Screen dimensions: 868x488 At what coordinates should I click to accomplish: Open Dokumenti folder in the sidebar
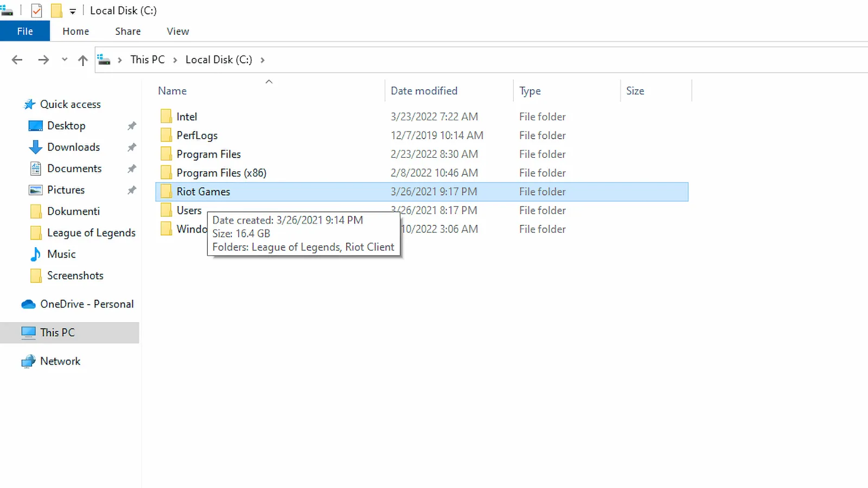(73, 211)
